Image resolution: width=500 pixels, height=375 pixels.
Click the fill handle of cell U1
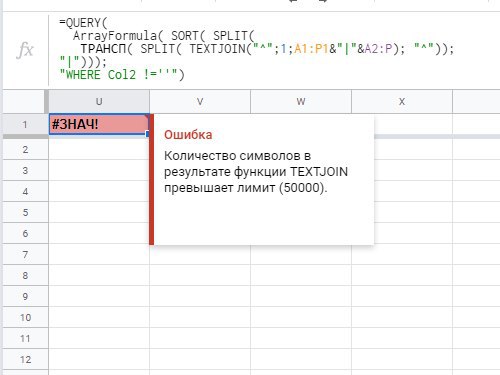click(x=148, y=134)
